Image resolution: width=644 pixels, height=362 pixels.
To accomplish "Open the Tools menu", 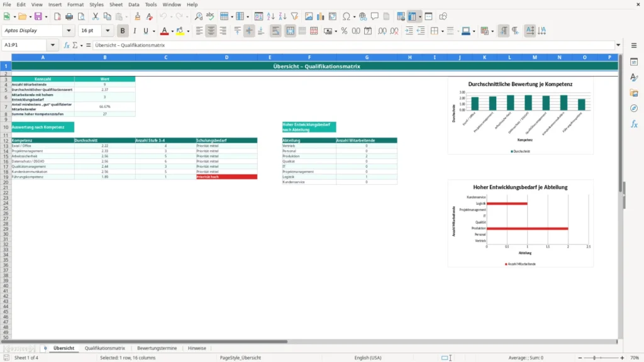I will pos(151,4).
